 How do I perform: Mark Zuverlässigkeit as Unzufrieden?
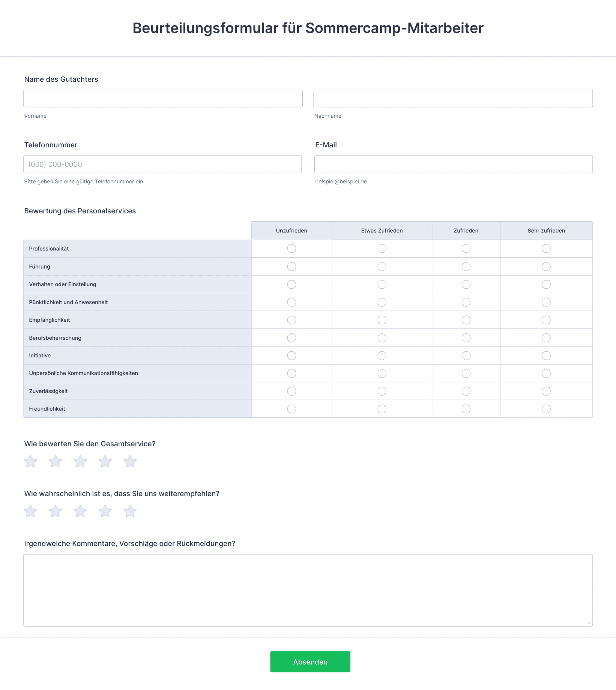coord(291,391)
